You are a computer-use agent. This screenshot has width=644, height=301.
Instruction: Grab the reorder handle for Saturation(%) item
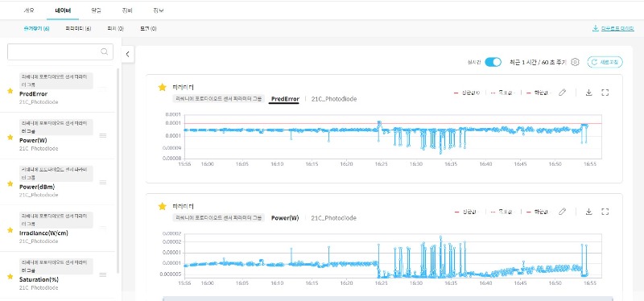(x=103, y=274)
